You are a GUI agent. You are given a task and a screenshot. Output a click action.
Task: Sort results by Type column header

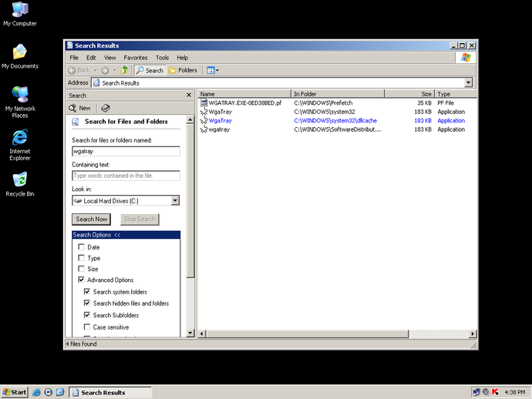456,94
